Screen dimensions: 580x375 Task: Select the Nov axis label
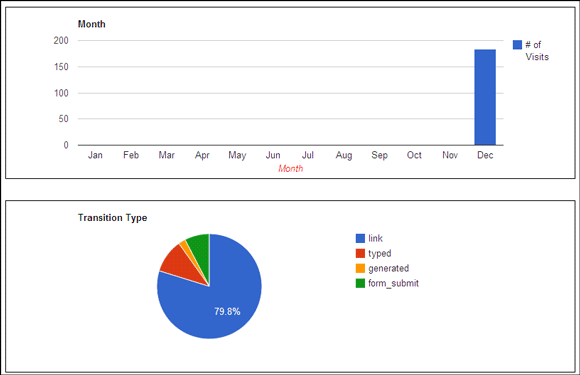click(450, 155)
